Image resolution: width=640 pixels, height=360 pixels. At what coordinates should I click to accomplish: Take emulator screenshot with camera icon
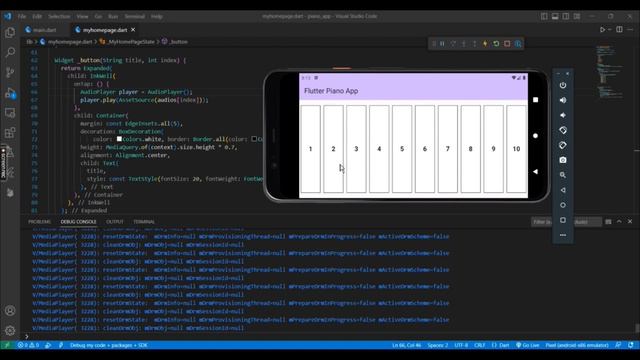click(x=563, y=160)
